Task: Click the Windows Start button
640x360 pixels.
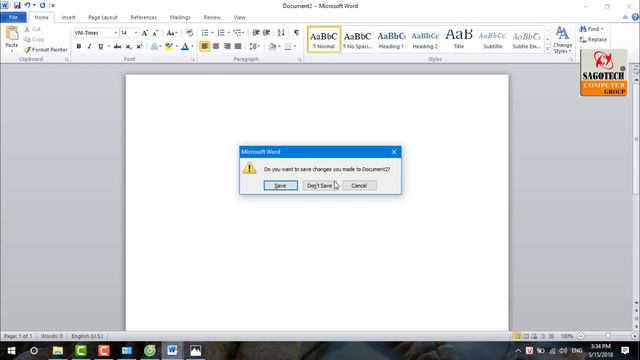Action: coord(11,351)
